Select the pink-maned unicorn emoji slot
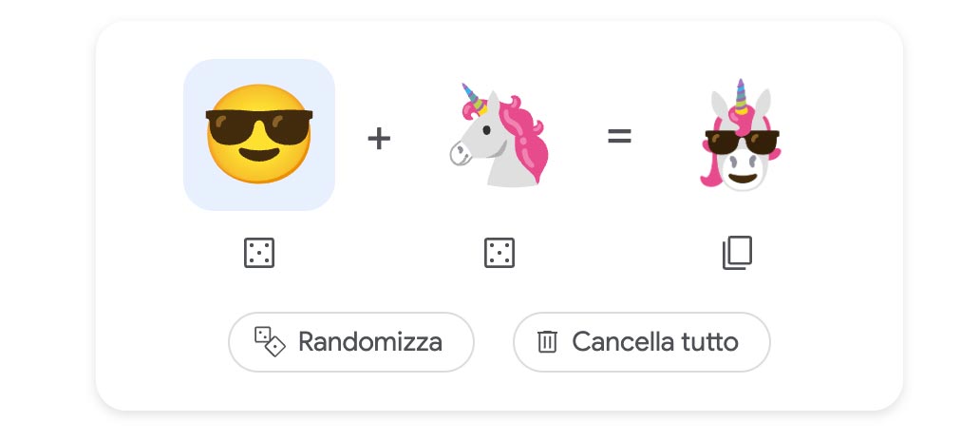 tap(499, 135)
